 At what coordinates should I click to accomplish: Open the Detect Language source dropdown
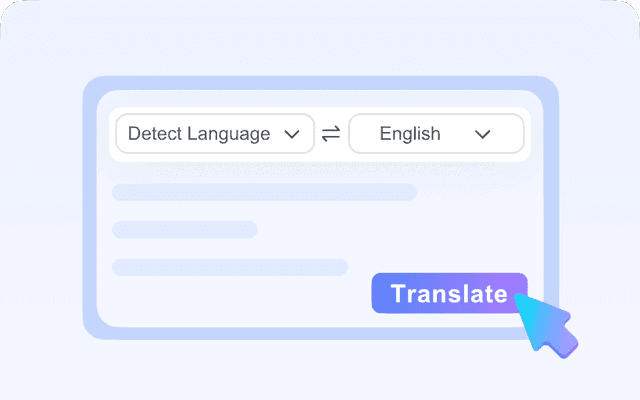point(215,133)
